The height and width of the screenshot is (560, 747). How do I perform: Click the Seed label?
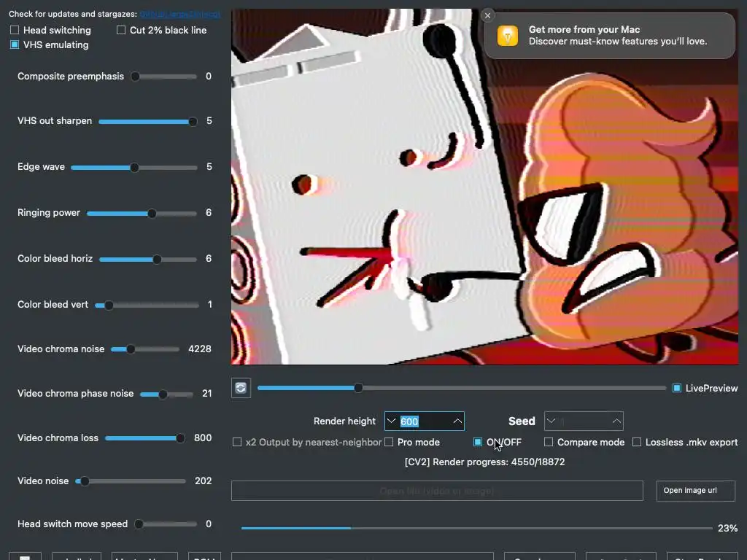(x=522, y=421)
